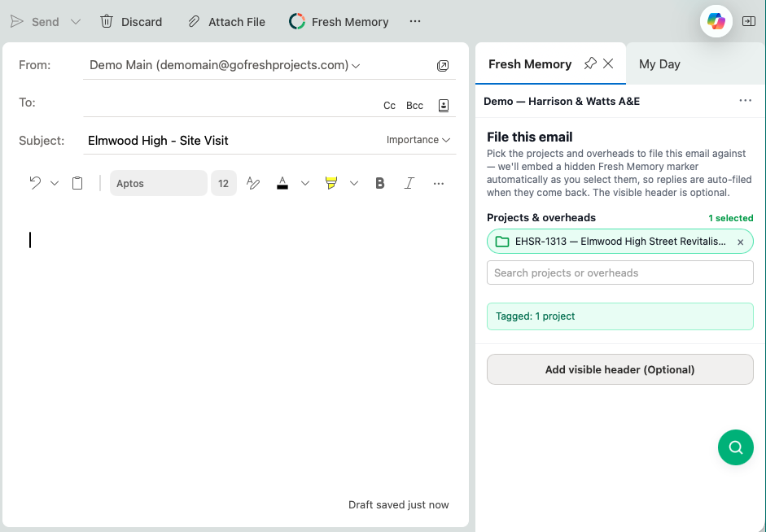766x532 pixels.
Task: Click the Subject field text
Action: (158, 141)
